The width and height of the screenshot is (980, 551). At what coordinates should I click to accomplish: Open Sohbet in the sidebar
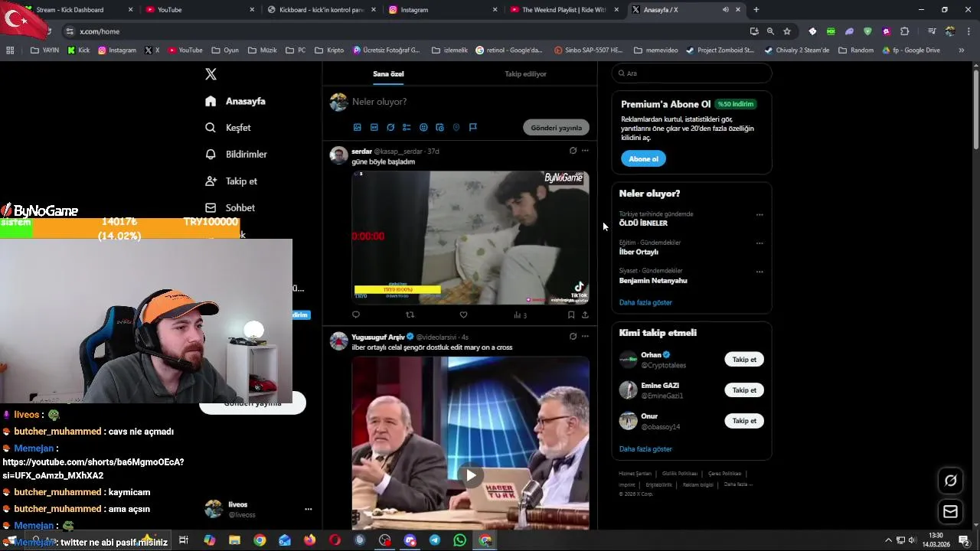coord(230,208)
